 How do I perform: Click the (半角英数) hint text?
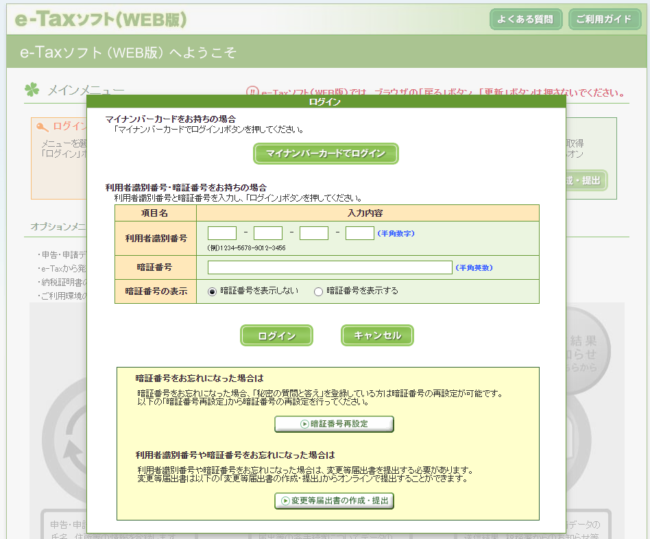474,268
